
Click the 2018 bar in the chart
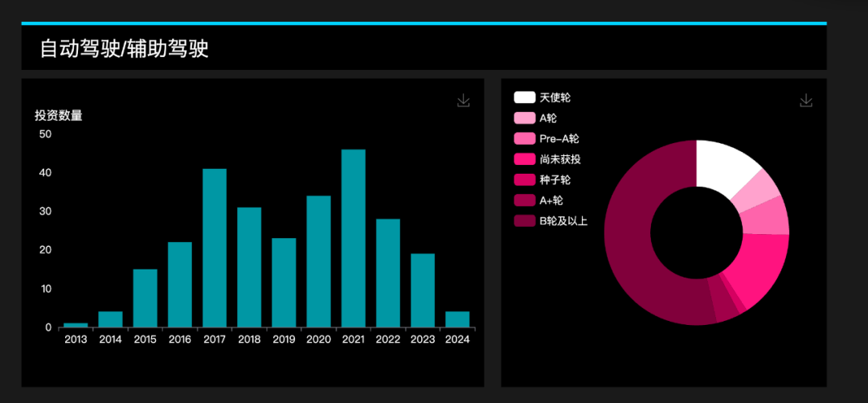tap(249, 267)
